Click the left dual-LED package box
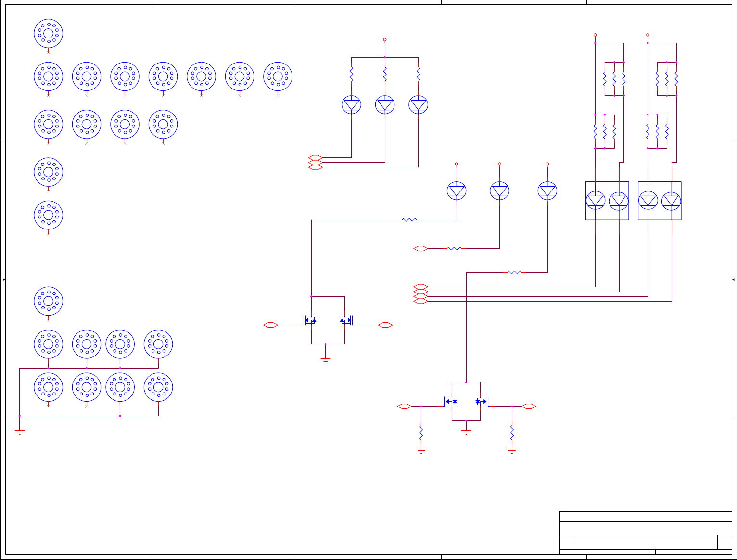The width and height of the screenshot is (737, 560). 607,201
